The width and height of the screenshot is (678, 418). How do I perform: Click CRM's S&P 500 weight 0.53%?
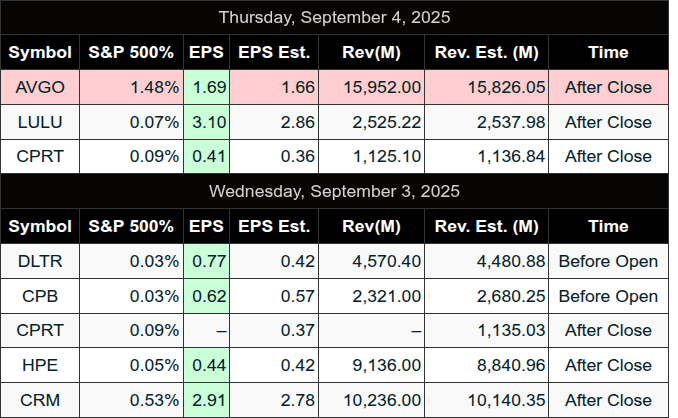tap(131, 400)
